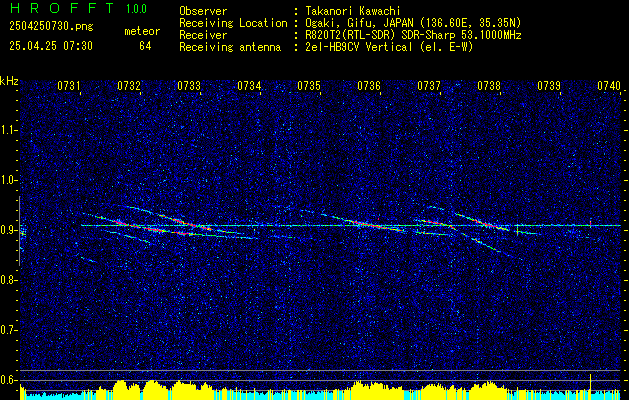Click the 0734 time marker

pos(249,86)
